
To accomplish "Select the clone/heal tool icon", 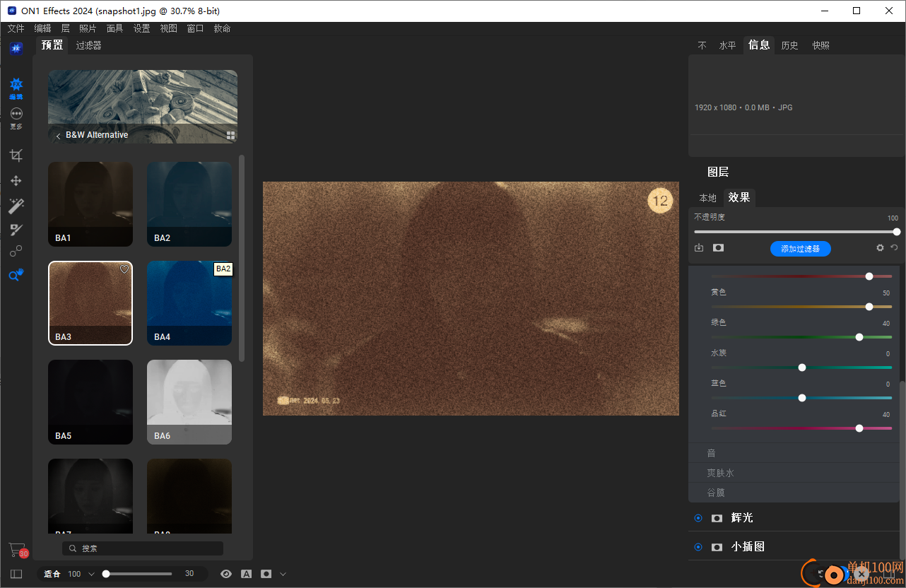I will coord(16,251).
